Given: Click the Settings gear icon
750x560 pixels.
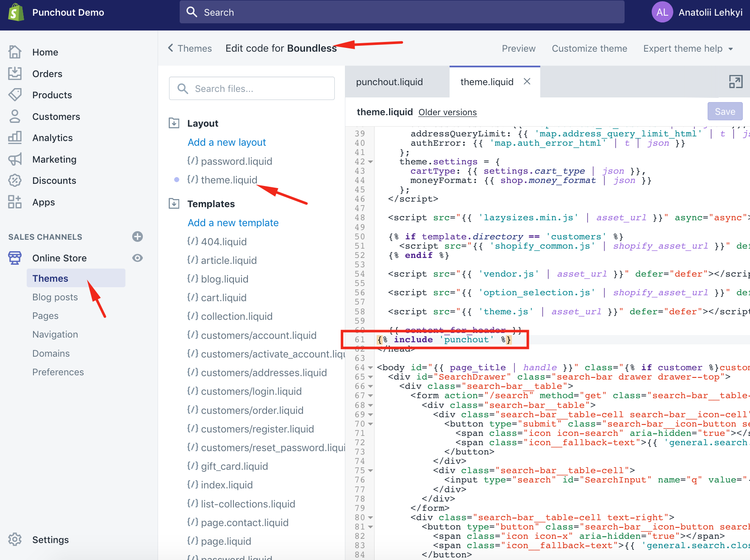Looking at the screenshot, I should tap(15, 539).
